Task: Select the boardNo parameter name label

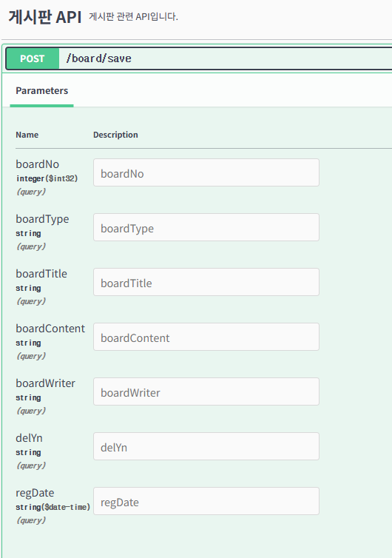Action: tap(37, 164)
